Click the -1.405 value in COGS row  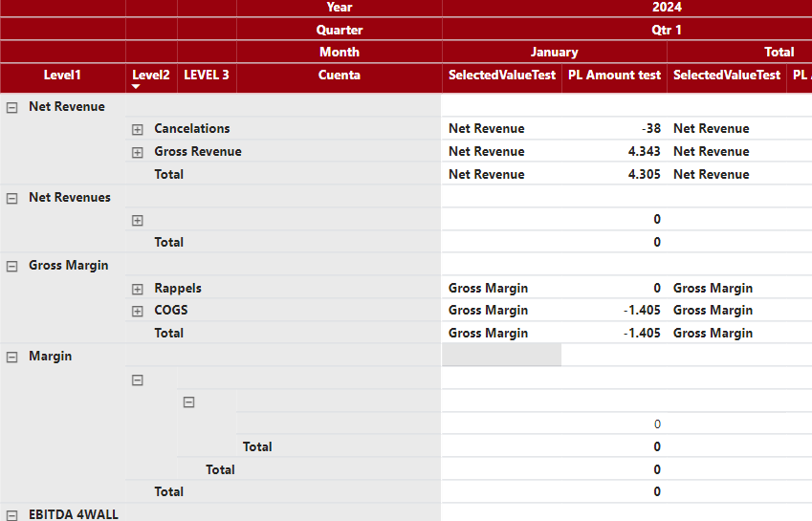(642, 310)
